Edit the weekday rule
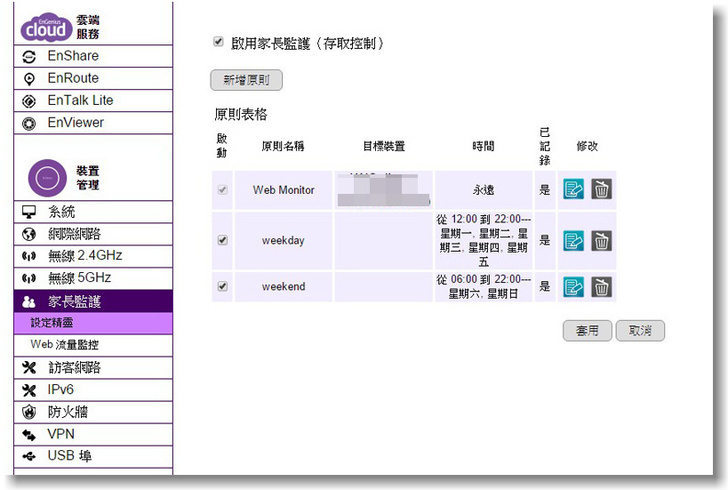Viewport: 728px width, 490px height. (573, 240)
